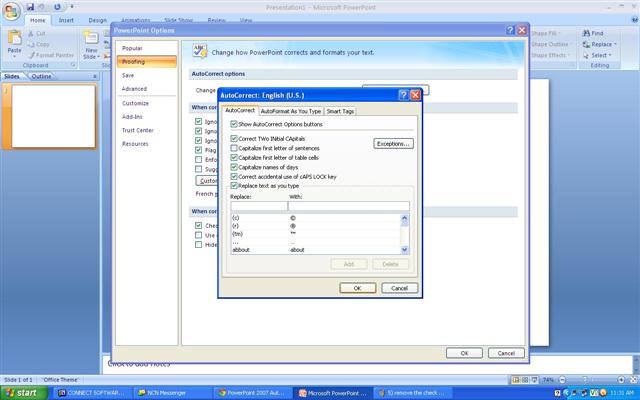
Task: Switch to Normal view in status bar
Action: tap(516, 380)
